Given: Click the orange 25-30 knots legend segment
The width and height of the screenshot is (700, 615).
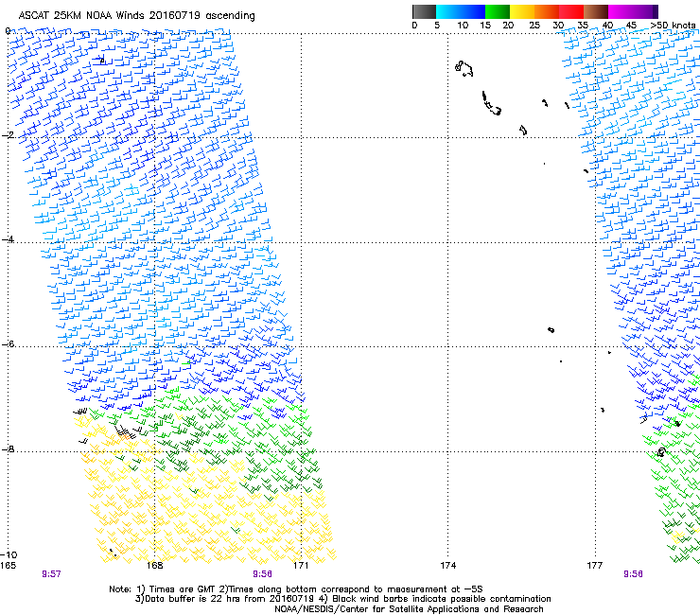Looking at the screenshot, I should point(547,11).
